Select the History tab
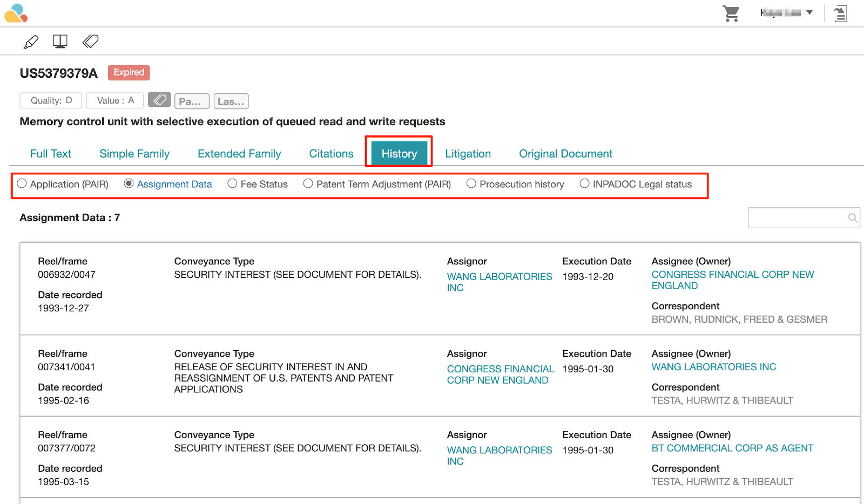The width and height of the screenshot is (864, 504). tap(399, 153)
